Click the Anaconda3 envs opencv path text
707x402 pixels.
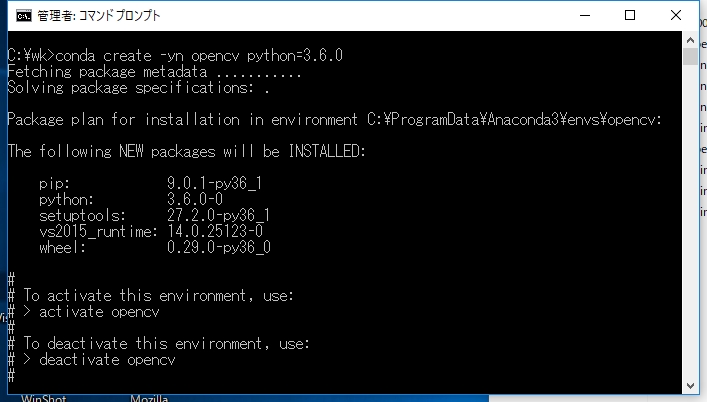[x=514, y=120]
